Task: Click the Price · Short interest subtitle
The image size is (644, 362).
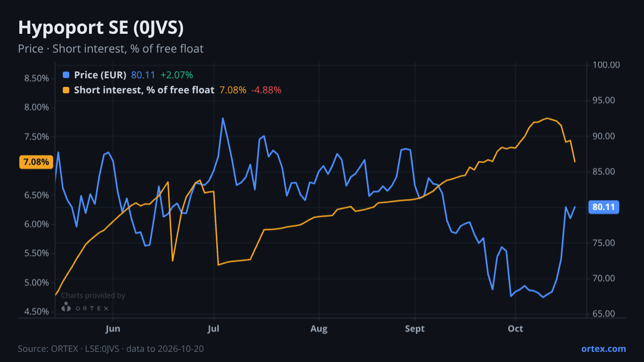Action: 111,49
